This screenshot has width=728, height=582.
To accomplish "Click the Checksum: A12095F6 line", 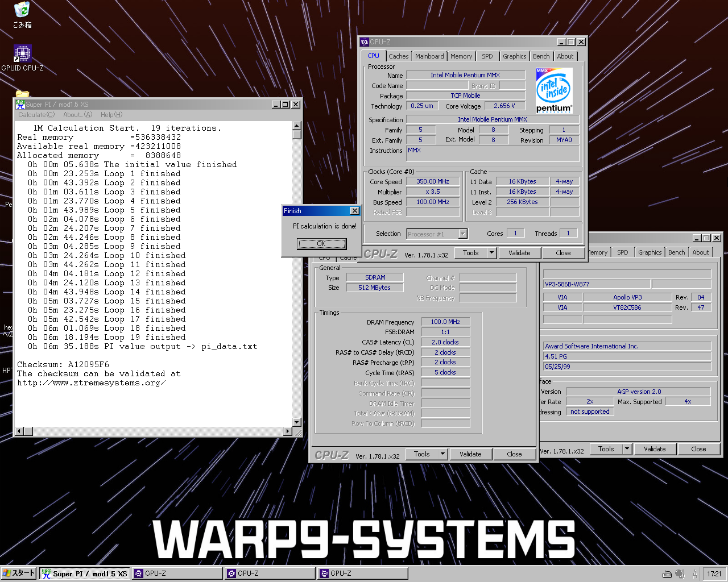I will (x=63, y=365).
